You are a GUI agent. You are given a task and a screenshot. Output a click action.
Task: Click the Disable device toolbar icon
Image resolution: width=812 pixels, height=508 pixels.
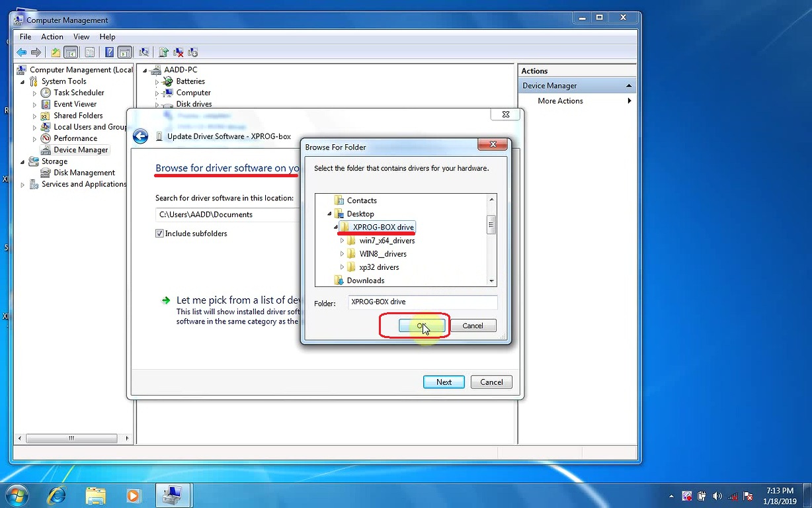(192, 52)
